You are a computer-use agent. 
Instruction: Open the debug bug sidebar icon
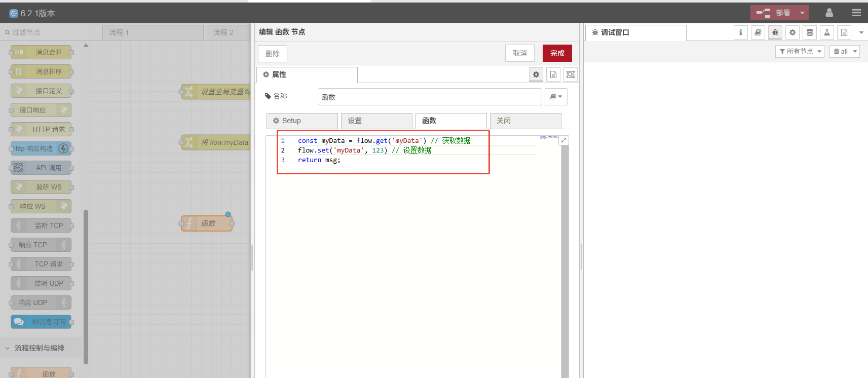pos(775,32)
